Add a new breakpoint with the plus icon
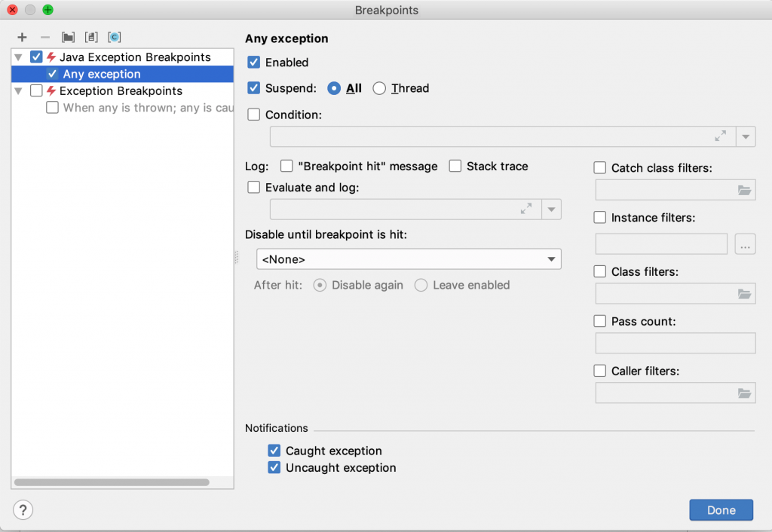Viewport: 772px width, 532px height. (x=22, y=37)
